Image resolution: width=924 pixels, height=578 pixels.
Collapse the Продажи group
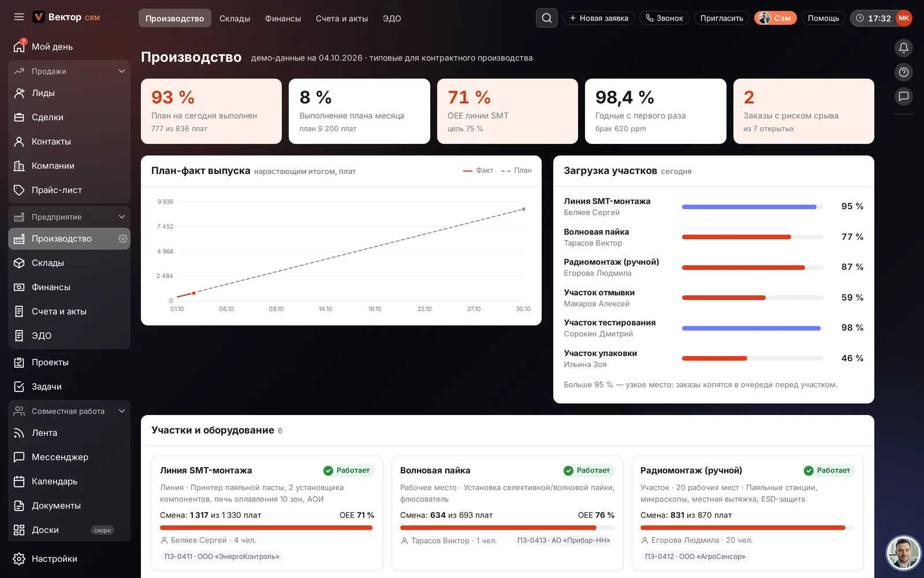tap(69, 71)
